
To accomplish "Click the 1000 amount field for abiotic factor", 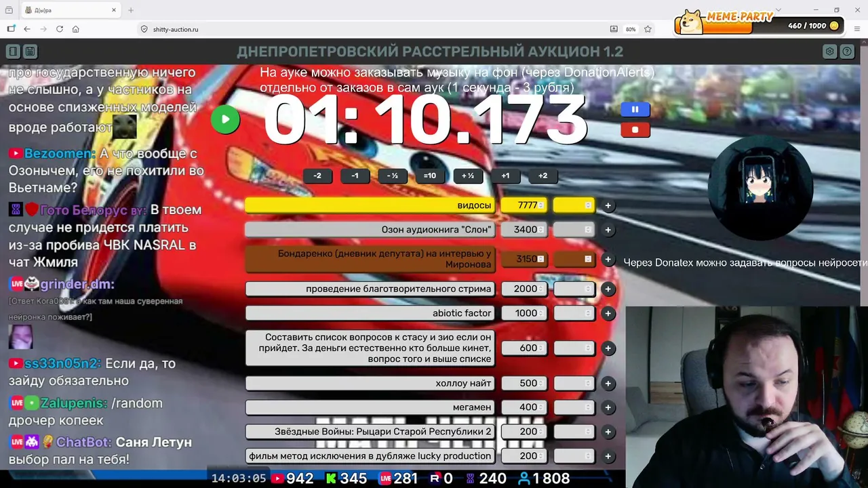I will [524, 313].
